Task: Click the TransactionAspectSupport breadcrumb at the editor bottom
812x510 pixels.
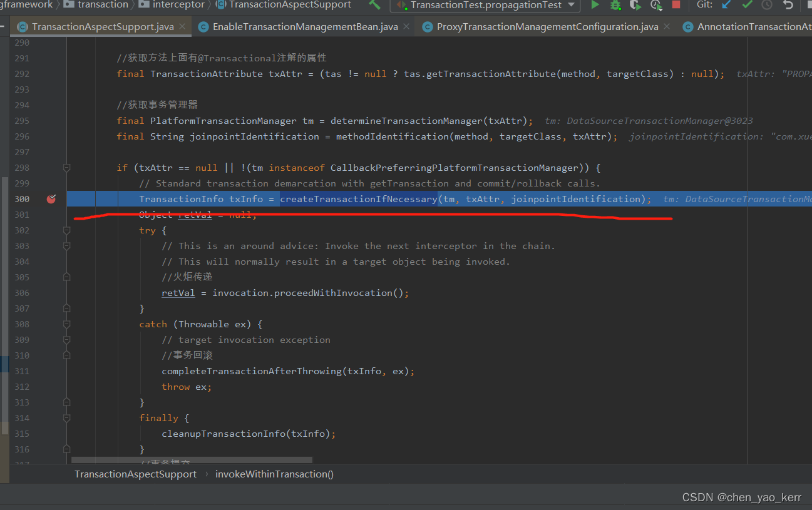Action: 135,474
